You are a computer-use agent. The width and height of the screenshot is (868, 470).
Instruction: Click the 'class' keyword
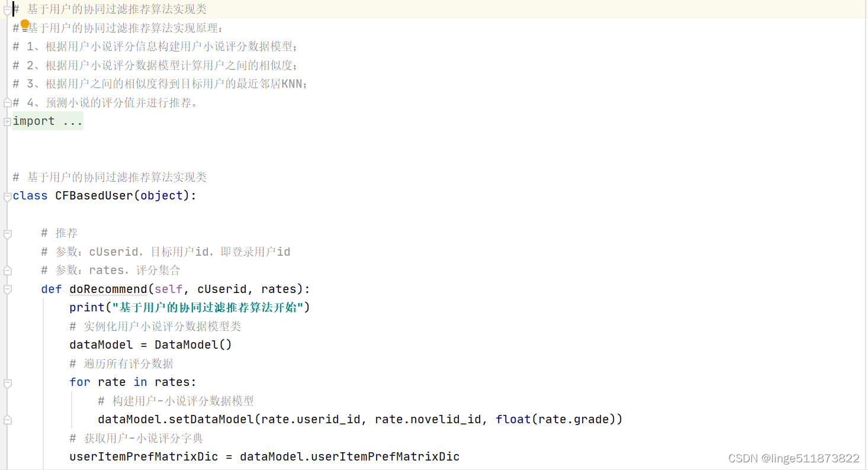click(30, 195)
